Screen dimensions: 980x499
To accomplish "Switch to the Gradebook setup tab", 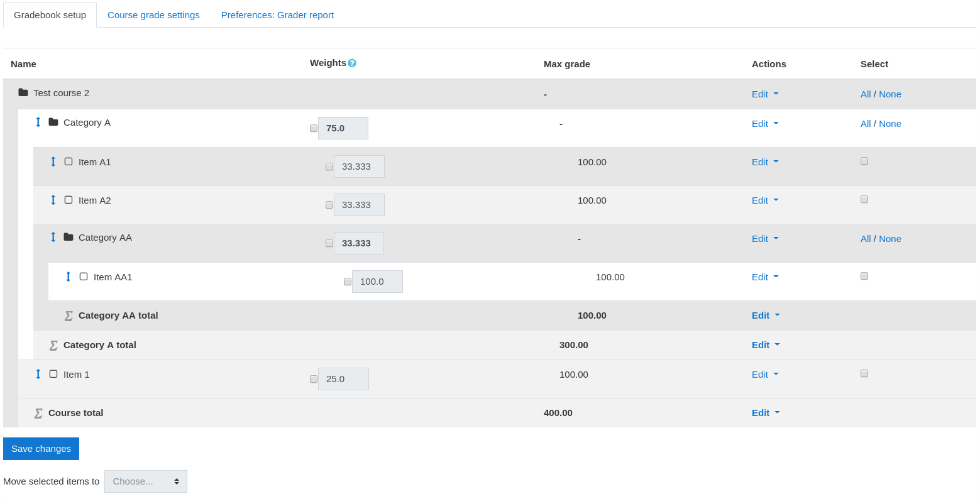I will click(x=50, y=15).
